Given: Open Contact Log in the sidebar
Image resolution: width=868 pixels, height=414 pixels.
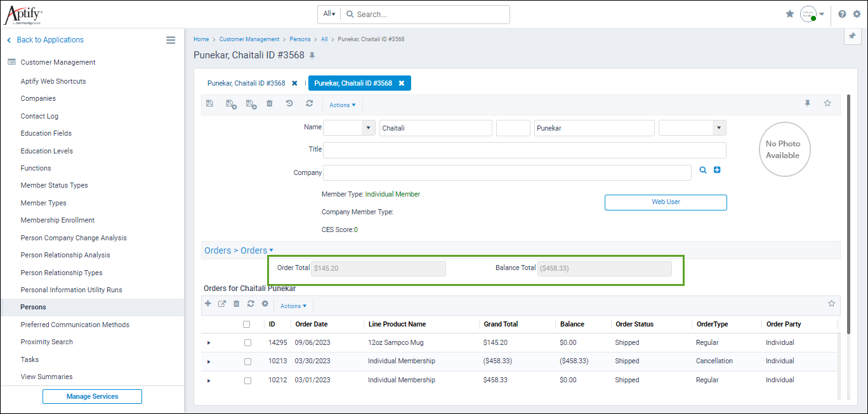Looking at the screenshot, I should pyautogui.click(x=39, y=116).
